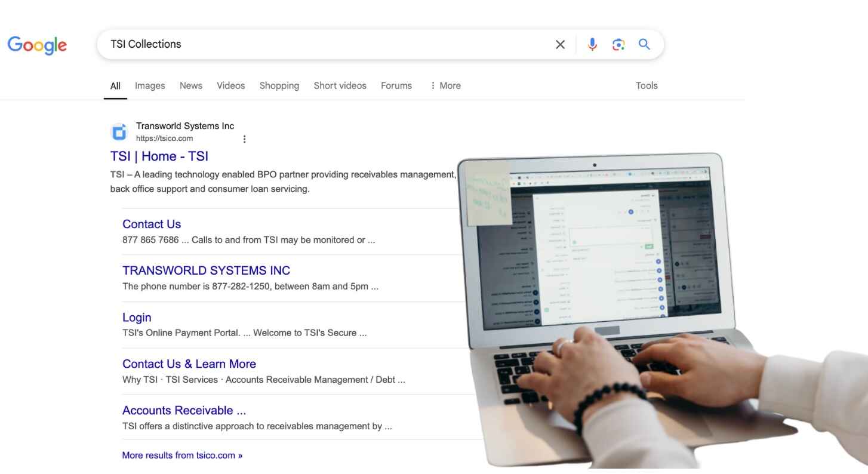Open the three-dot menu beside tsico.com
868x474 pixels.
[x=244, y=139]
